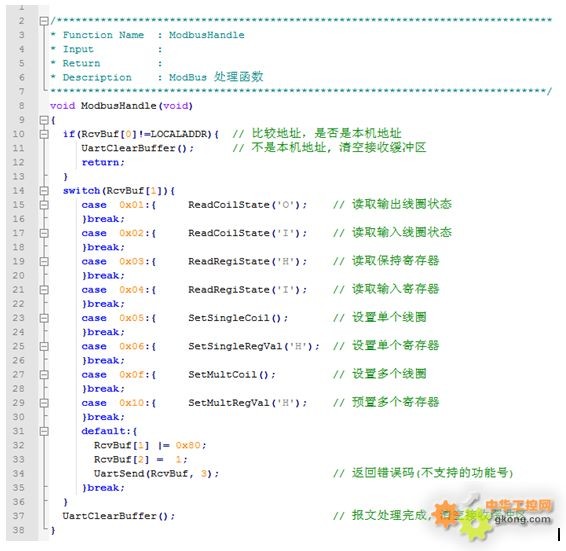Click UartSend(RcvBuf, 3) call

pyautogui.click(x=156, y=474)
